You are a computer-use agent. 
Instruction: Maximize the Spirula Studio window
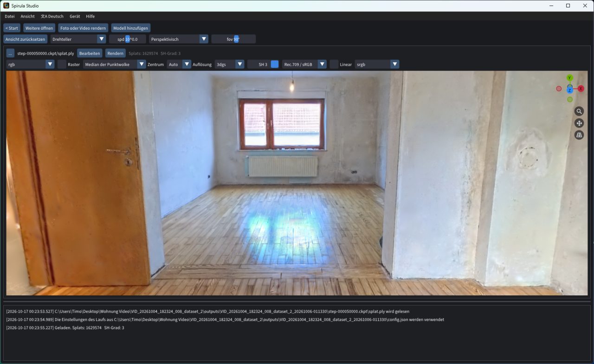point(568,6)
